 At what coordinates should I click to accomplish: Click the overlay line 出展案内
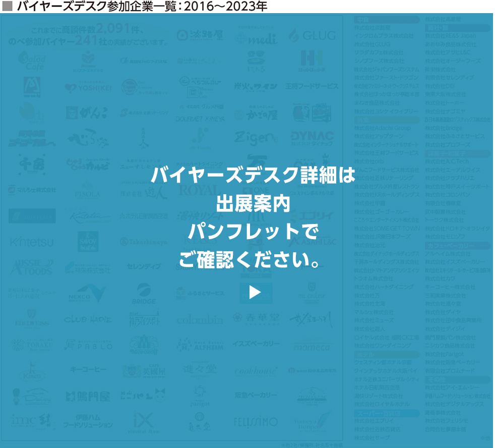coord(253,203)
